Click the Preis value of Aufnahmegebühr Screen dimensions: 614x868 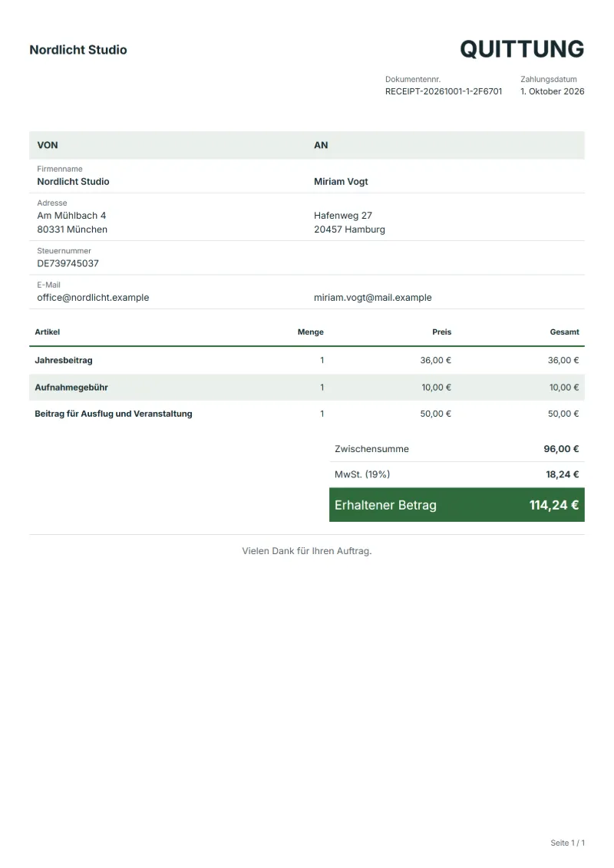436,388
